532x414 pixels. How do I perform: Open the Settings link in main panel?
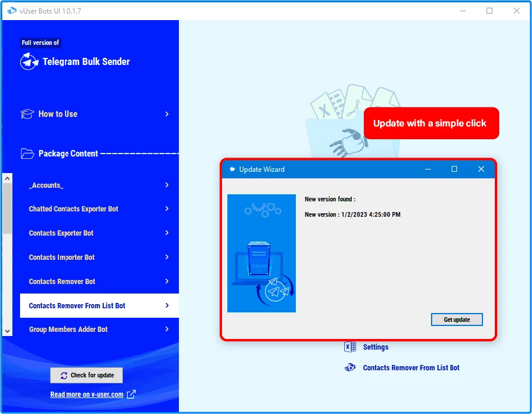tap(376, 347)
